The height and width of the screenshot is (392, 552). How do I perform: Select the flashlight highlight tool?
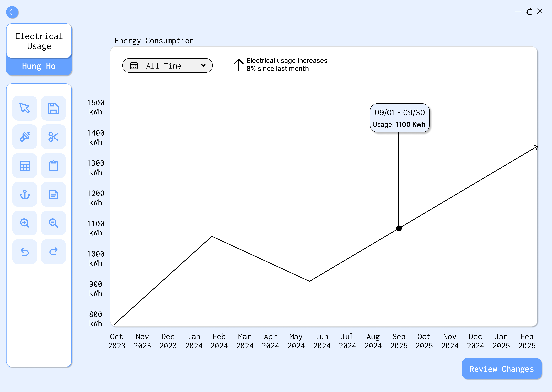click(25, 137)
